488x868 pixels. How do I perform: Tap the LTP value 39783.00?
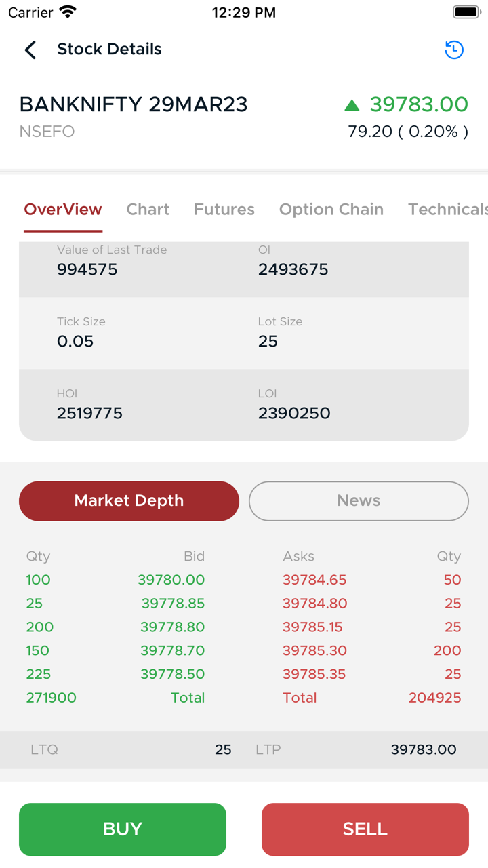(x=424, y=749)
